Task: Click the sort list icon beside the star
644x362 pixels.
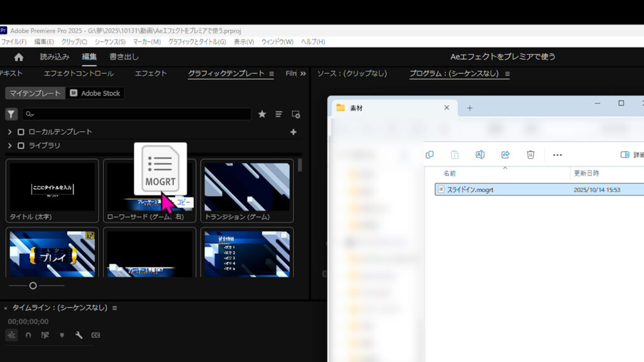Action: tap(279, 114)
